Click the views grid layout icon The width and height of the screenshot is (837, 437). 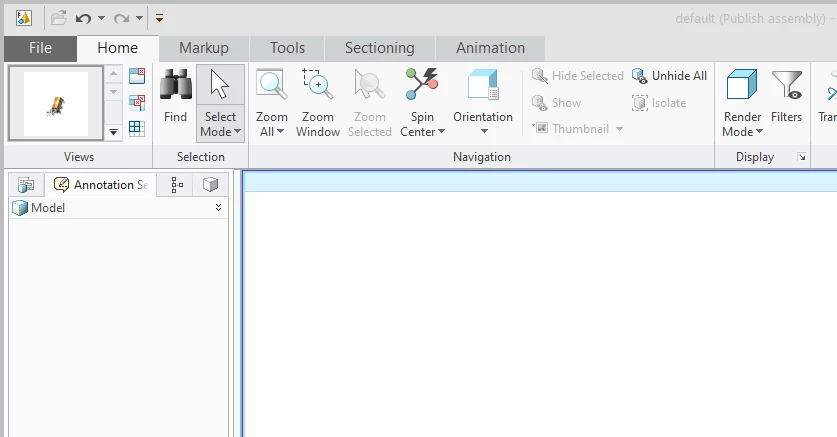pyautogui.click(x=137, y=129)
